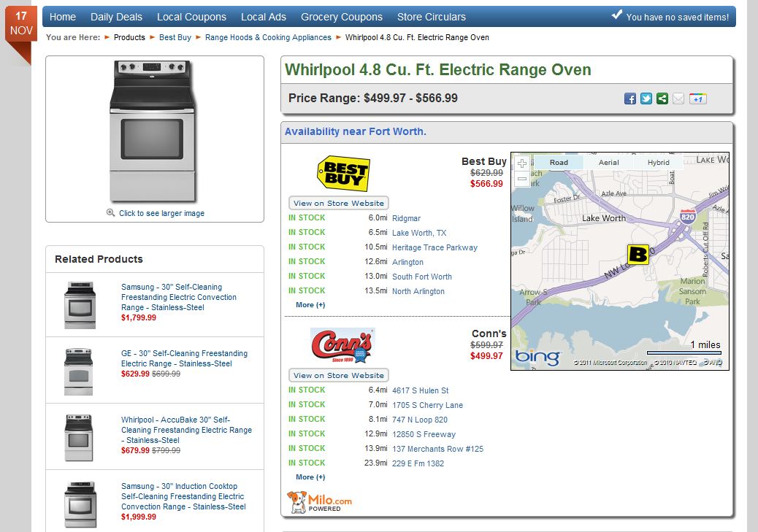Open Store Circulars
The image size is (758, 532).
pyautogui.click(x=432, y=17)
